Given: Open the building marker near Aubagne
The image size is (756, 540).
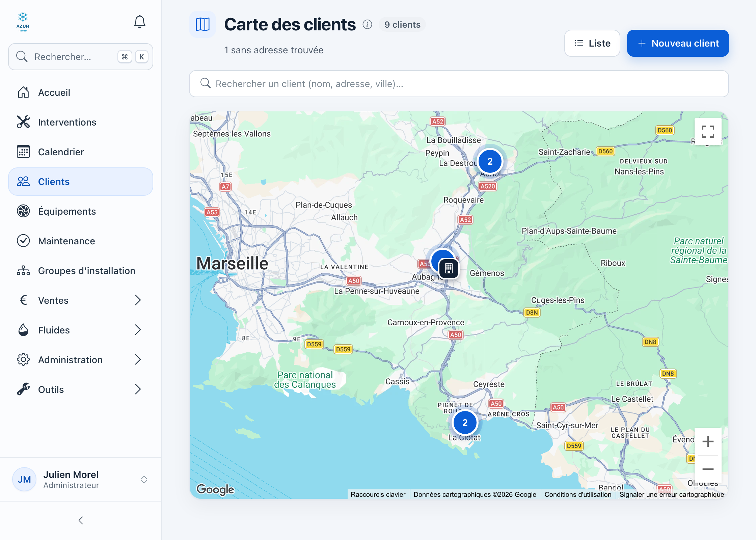Looking at the screenshot, I should (449, 268).
